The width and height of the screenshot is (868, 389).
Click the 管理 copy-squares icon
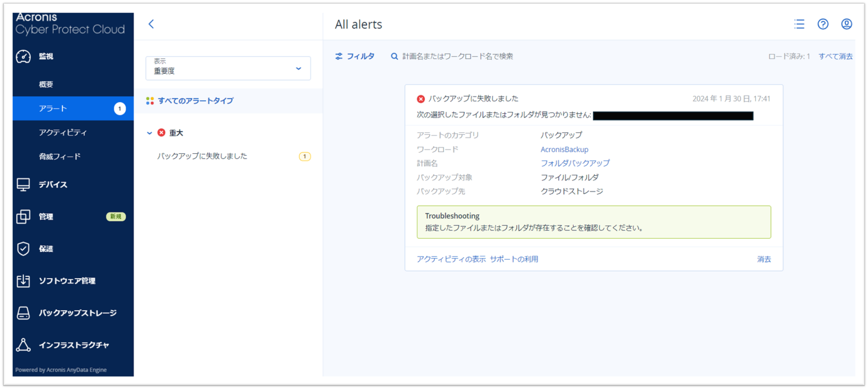23,217
